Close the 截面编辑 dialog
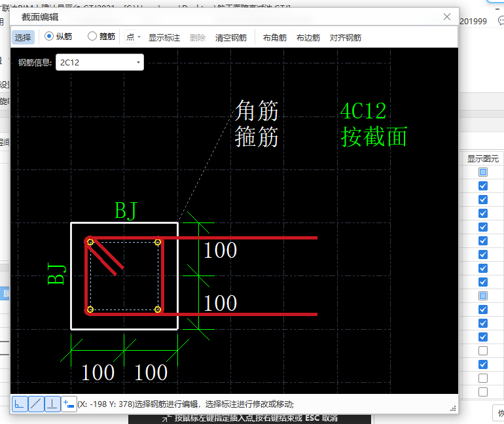This screenshot has height=424, width=504. click(447, 17)
